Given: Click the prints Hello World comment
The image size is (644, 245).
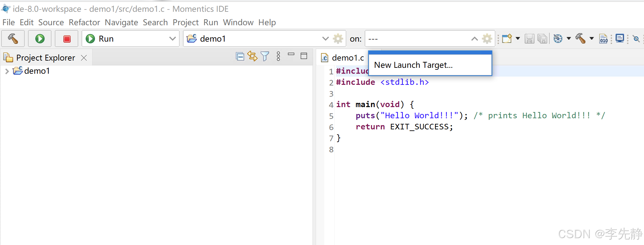Looking at the screenshot, I should point(539,116).
